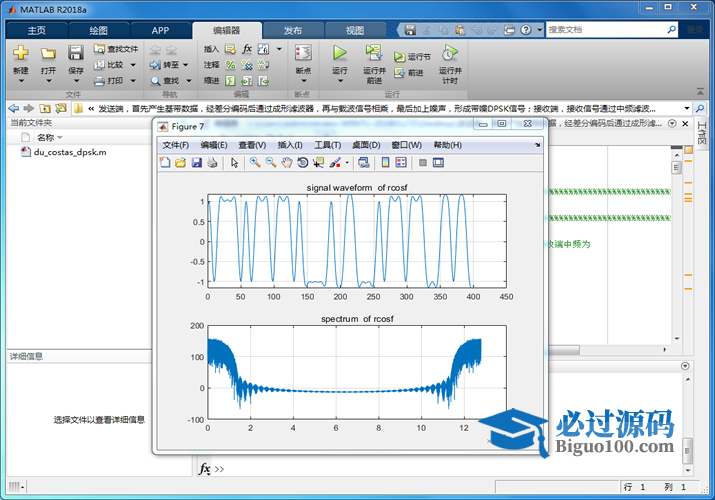Click the Run Section (运行节) button

pyautogui.click(x=412, y=57)
